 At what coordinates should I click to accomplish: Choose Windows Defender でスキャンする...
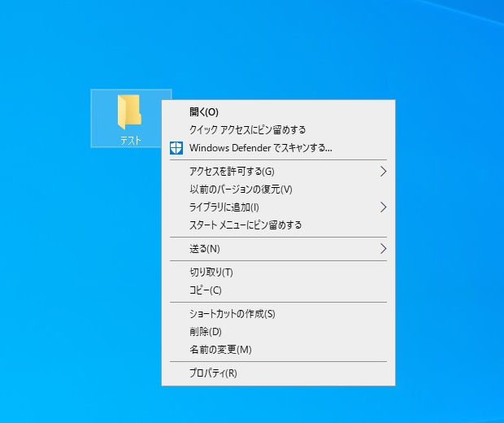tap(278, 148)
